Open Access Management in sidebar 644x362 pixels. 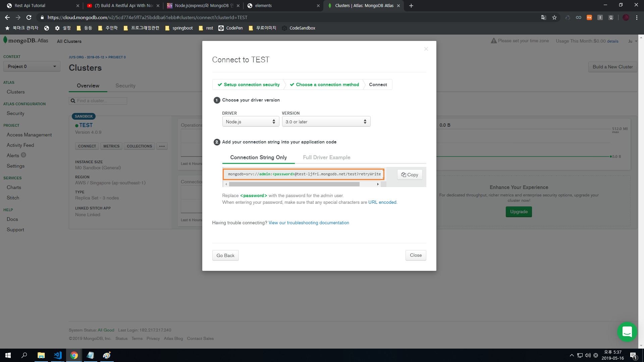(29, 135)
